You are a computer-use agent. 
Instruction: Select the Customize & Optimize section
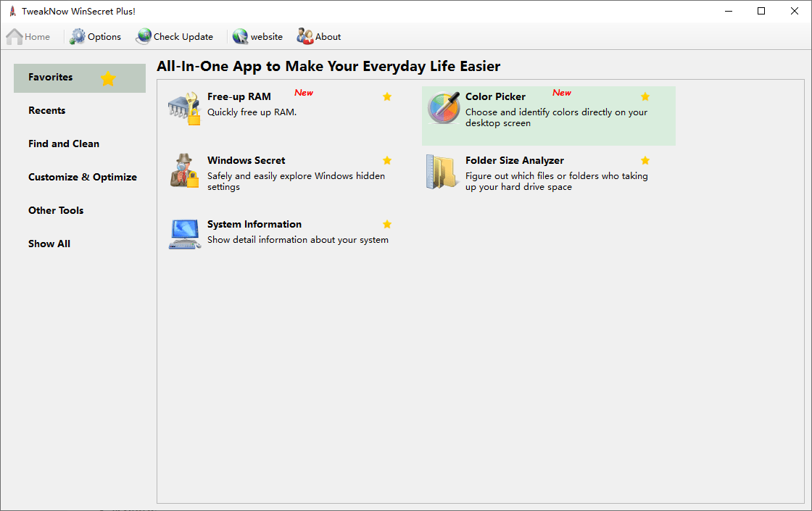point(82,178)
